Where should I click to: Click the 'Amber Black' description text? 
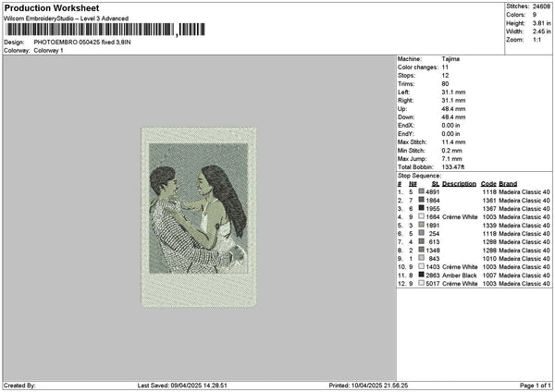pyautogui.click(x=460, y=276)
